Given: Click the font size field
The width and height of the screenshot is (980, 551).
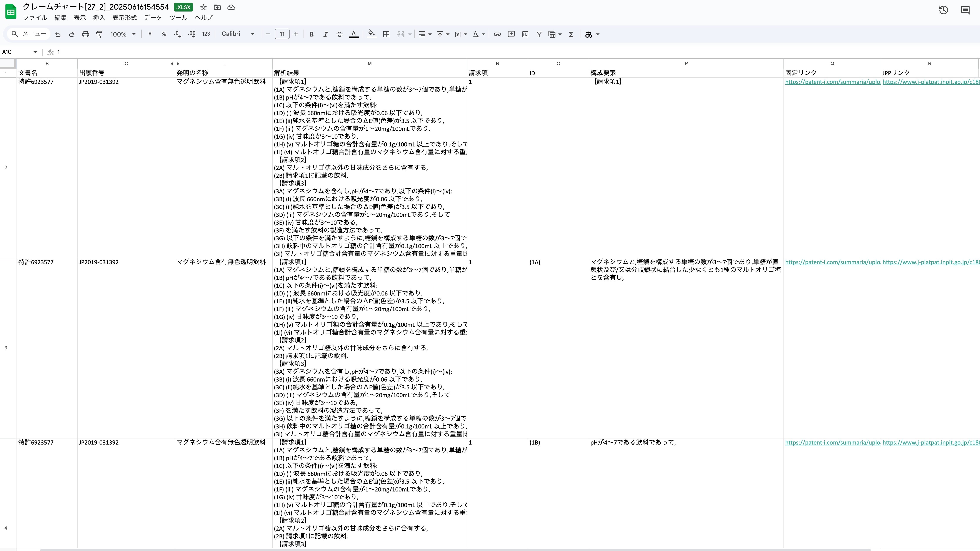Looking at the screenshot, I should coord(282,34).
